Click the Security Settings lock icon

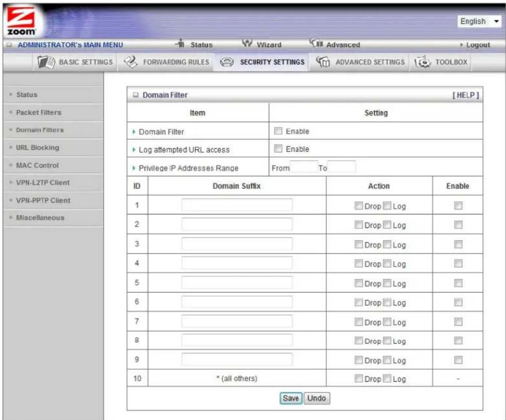(x=227, y=62)
